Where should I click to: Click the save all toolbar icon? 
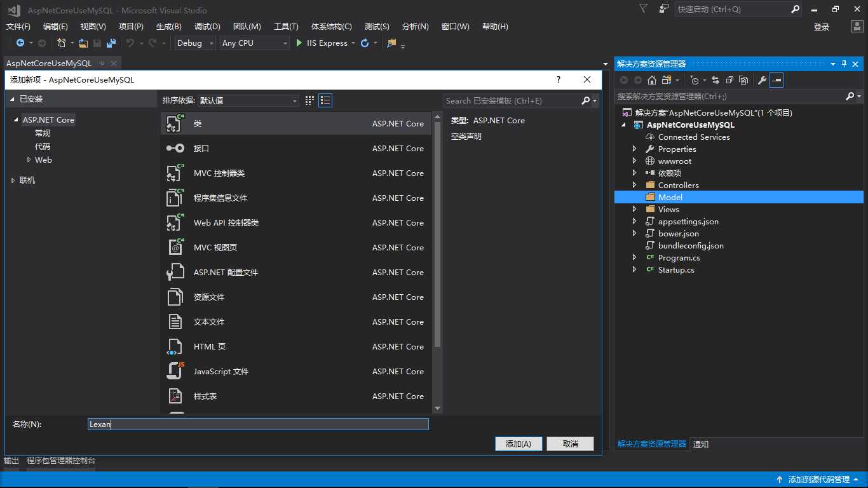click(x=111, y=43)
